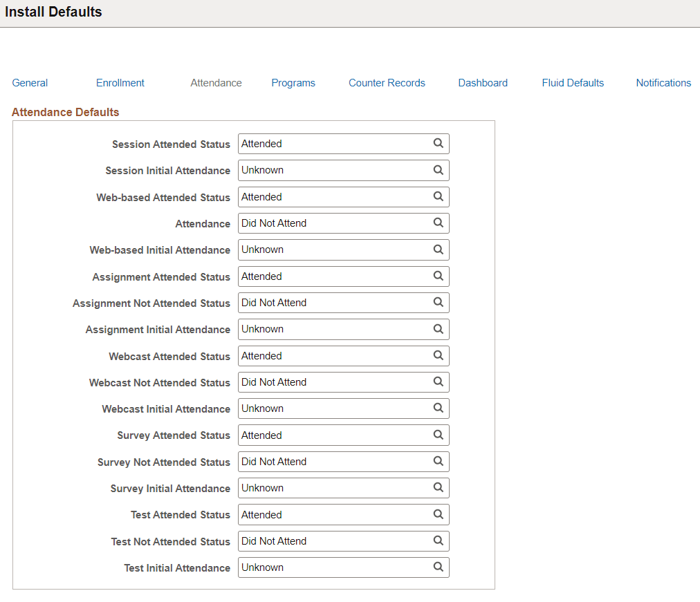Switch to the General tab
Viewport: 700px width, 602px height.
[29, 82]
